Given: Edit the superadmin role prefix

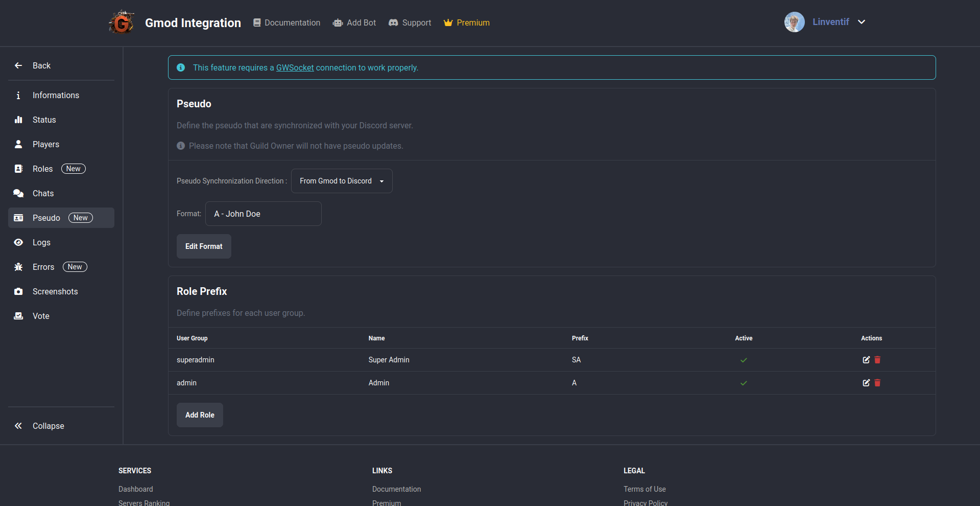Looking at the screenshot, I should 866,360.
